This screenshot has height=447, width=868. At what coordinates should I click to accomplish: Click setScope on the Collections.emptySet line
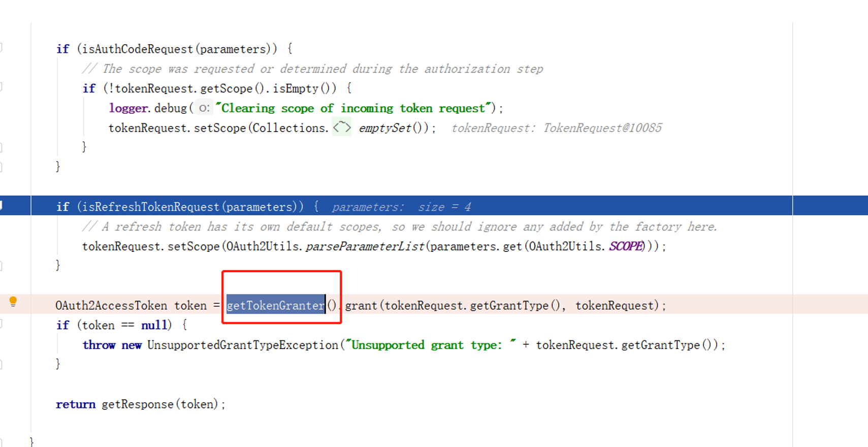pos(220,127)
